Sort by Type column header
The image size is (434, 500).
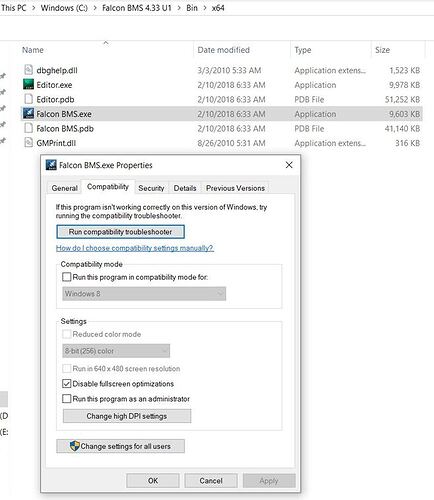303,50
